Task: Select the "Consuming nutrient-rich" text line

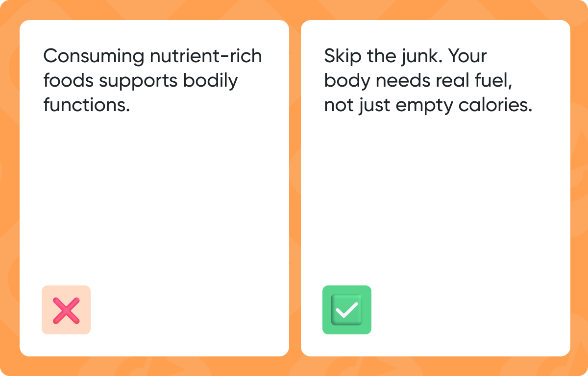Action: pyautogui.click(x=152, y=56)
